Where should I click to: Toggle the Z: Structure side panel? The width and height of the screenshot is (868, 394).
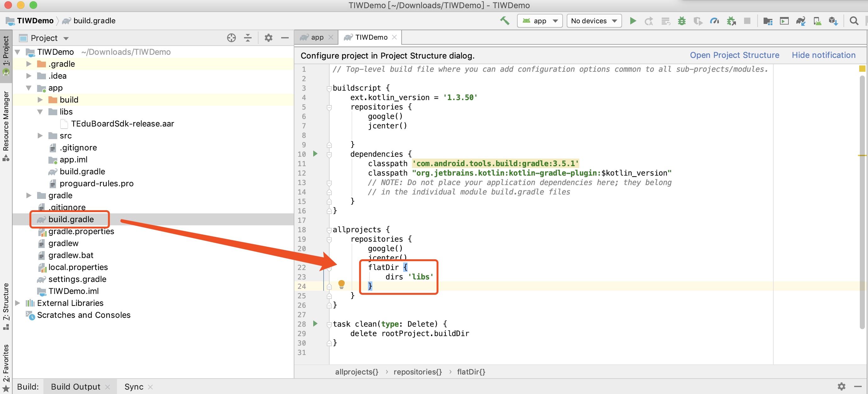point(6,307)
